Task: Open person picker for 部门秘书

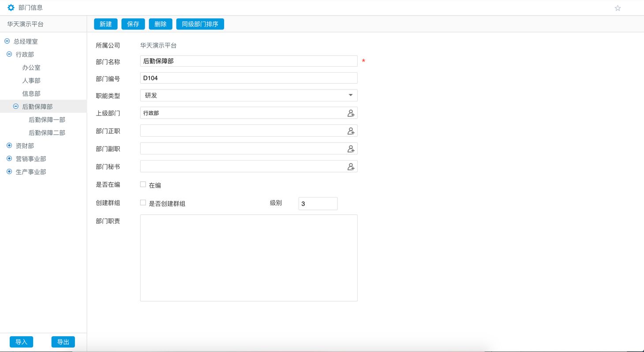Action: pyautogui.click(x=351, y=167)
